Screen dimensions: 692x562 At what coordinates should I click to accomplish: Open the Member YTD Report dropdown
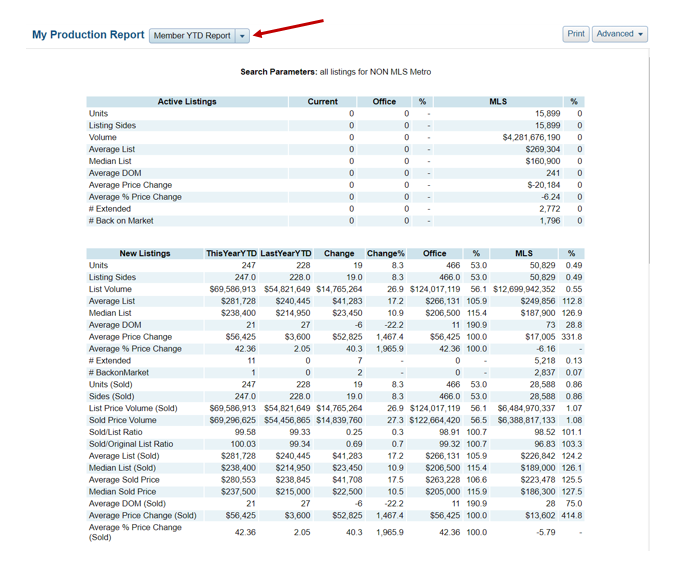click(x=192, y=36)
